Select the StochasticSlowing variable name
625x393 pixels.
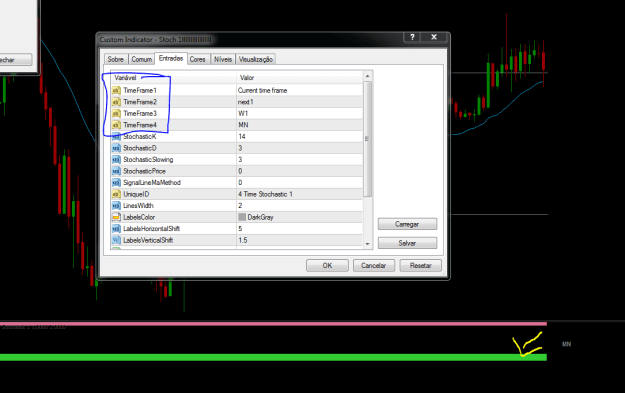tap(148, 160)
